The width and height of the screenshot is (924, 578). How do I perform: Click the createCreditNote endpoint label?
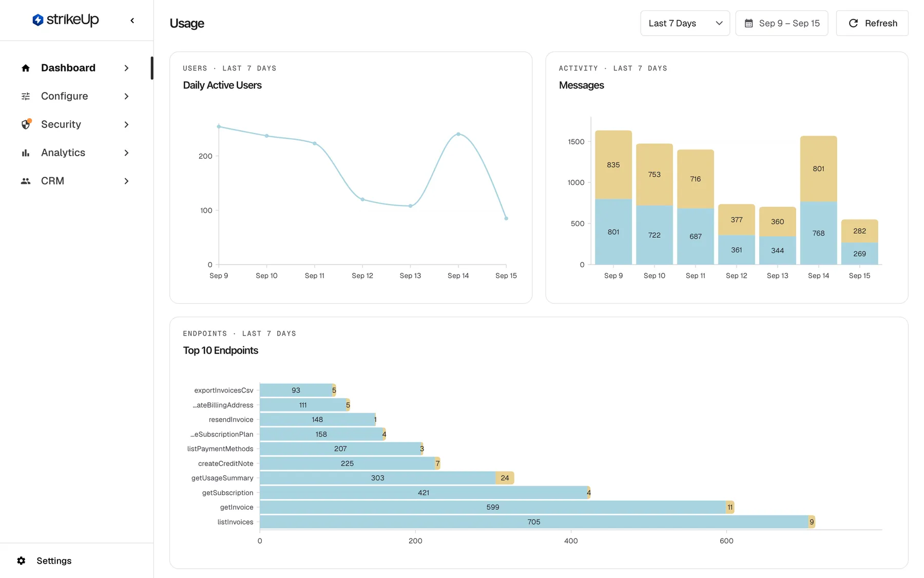(x=226, y=463)
